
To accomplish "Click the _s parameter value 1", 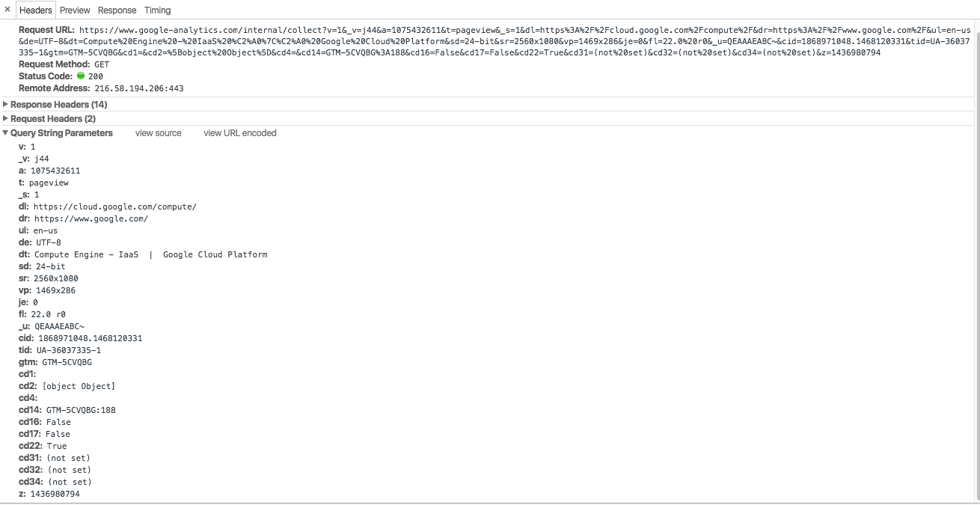I will click(37, 195).
